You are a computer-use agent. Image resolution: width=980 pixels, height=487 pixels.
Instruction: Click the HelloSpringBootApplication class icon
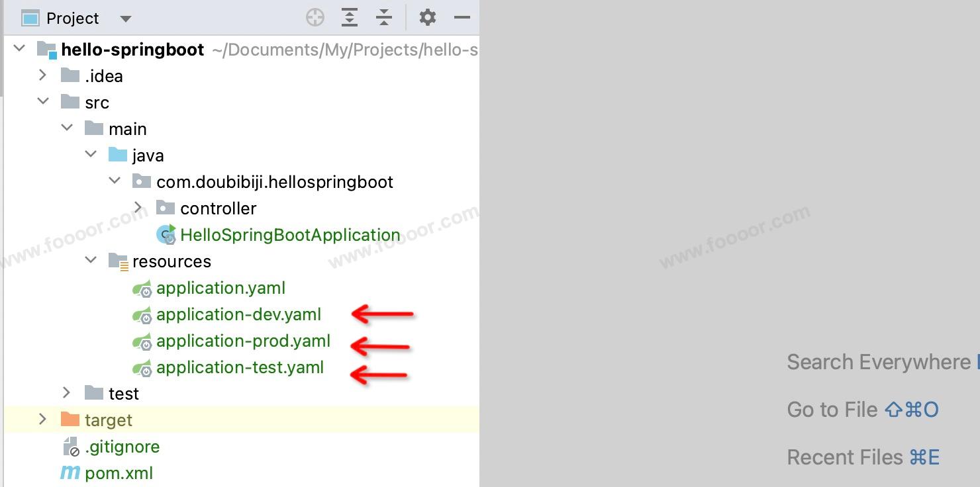pyautogui.click(x=166, y=235)
